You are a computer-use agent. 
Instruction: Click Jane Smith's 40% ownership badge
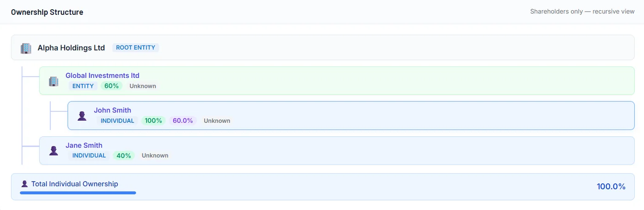[x=124, y=156]
